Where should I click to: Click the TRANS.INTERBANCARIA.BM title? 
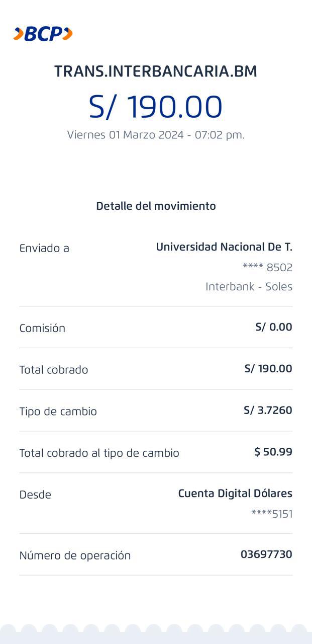tap(156, 71)
